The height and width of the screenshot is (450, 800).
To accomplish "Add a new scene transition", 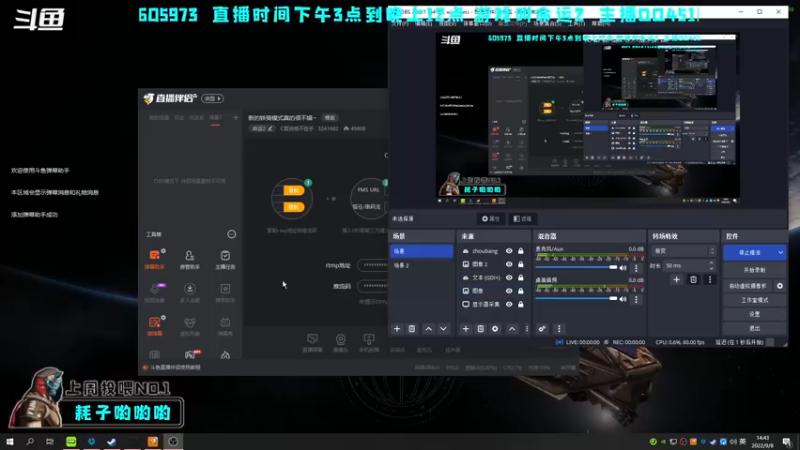I will pyautogui.click(x=676, y=280).
